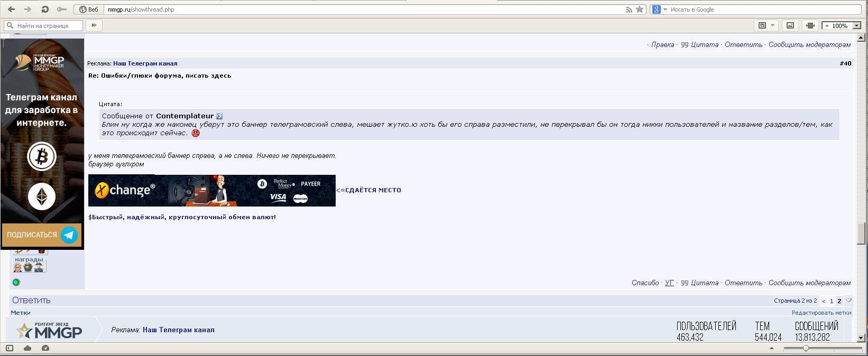Click the <=СДАЁТСЯ МЕСТО link
The image size is (868, 356).
[368, 190]
